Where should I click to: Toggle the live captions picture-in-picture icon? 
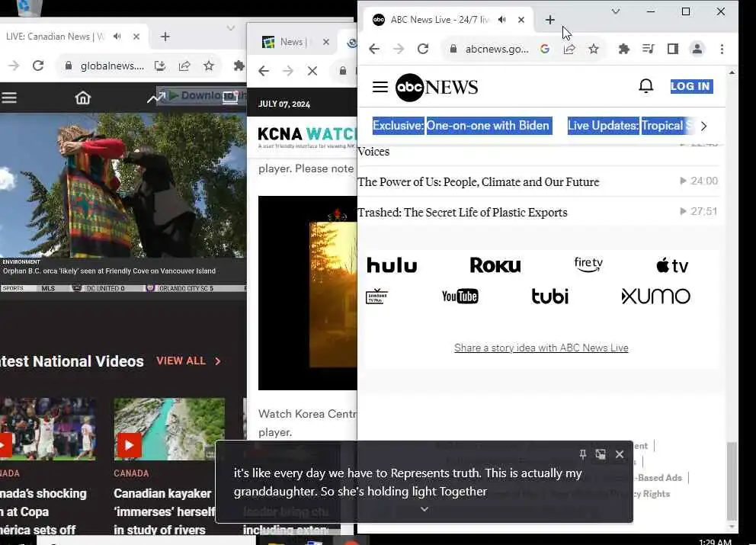(601, 454)
